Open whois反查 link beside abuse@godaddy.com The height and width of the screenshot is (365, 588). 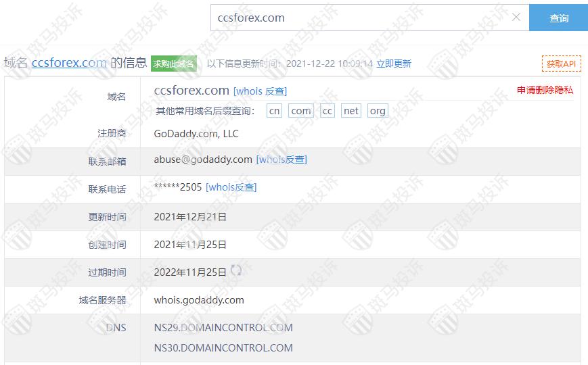(281, 160)
